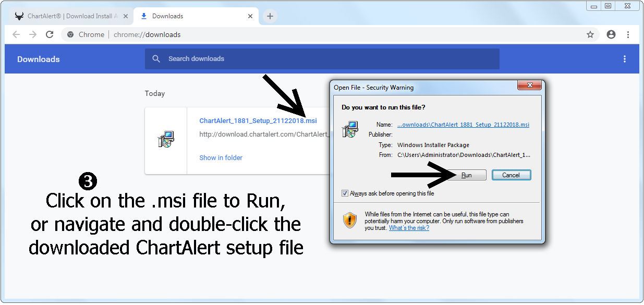Click Do you want to run this file? heading
Screen dimensions: 644x305
pyautogui.click(x=383, y=107)
